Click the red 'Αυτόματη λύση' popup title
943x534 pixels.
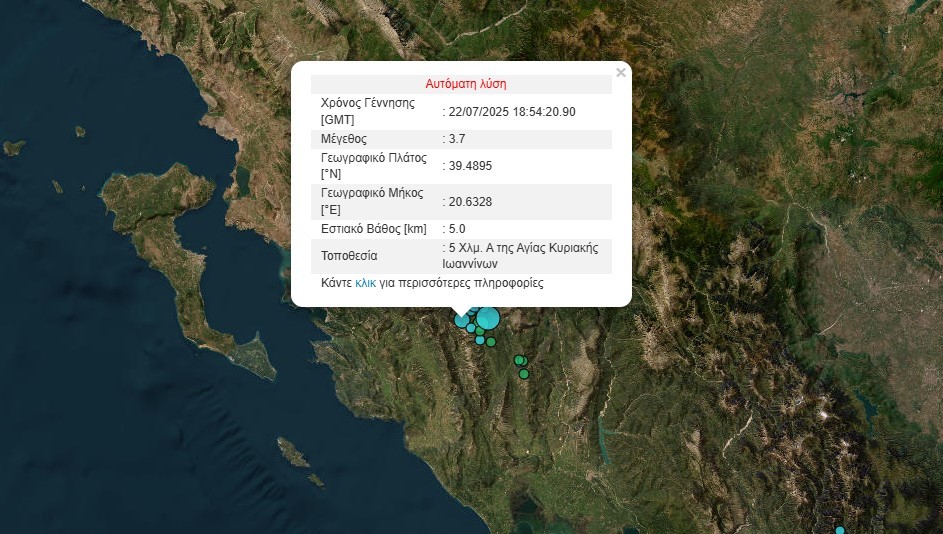[x=466, y=84]
